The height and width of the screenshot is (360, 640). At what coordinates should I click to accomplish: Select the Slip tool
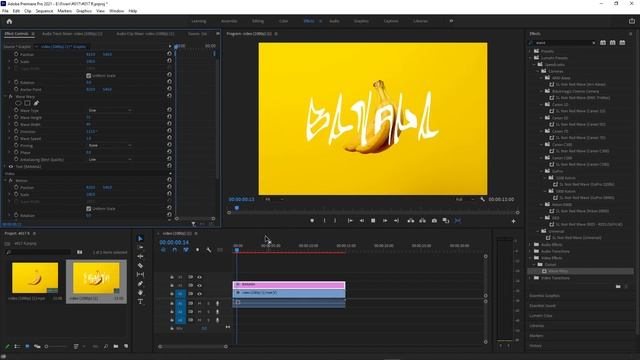[x=140, y=274]
